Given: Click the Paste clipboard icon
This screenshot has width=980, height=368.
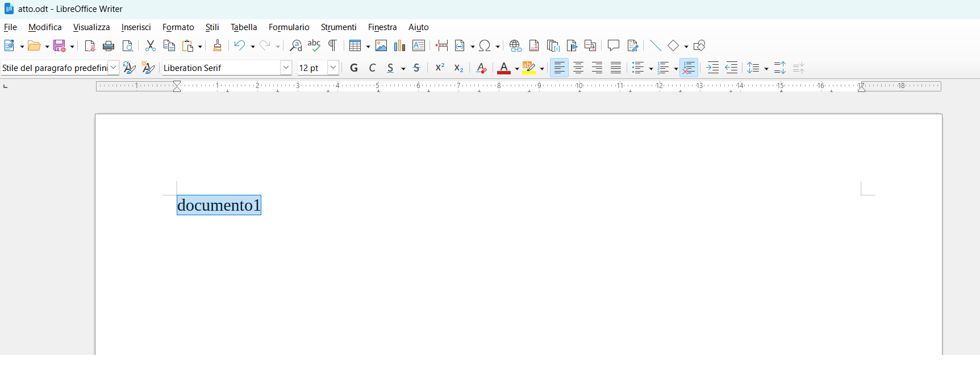Looking at the screenshot, I should pyautogui.click(x=188, y=45).
